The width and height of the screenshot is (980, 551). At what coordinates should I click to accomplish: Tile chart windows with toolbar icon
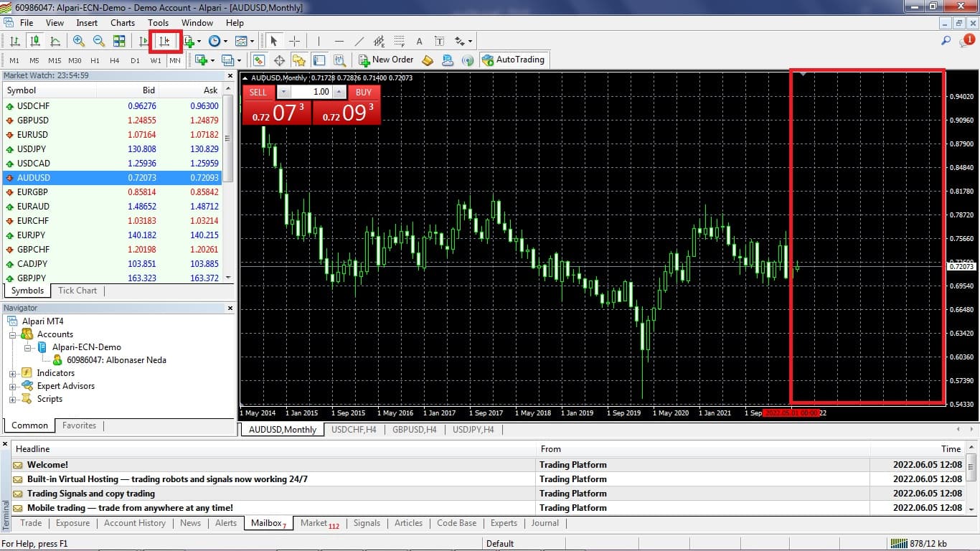pos(119,42)
